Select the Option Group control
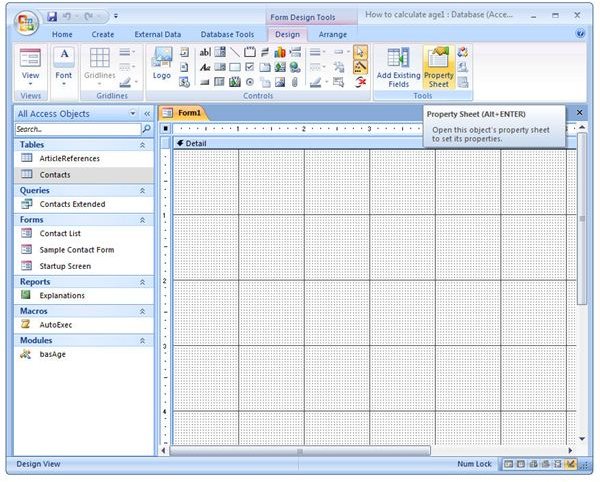 (249, 52)
